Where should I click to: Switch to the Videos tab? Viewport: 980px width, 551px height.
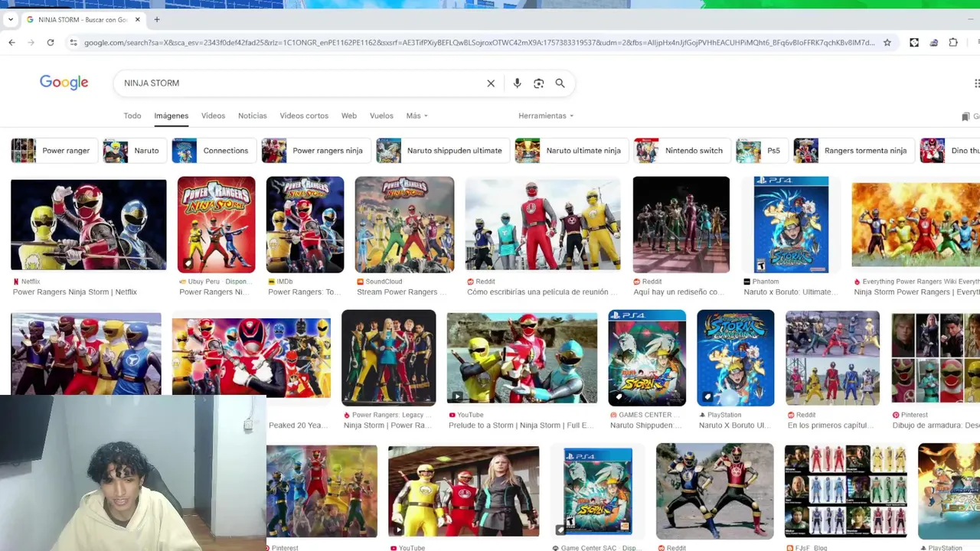coord(213,116)
